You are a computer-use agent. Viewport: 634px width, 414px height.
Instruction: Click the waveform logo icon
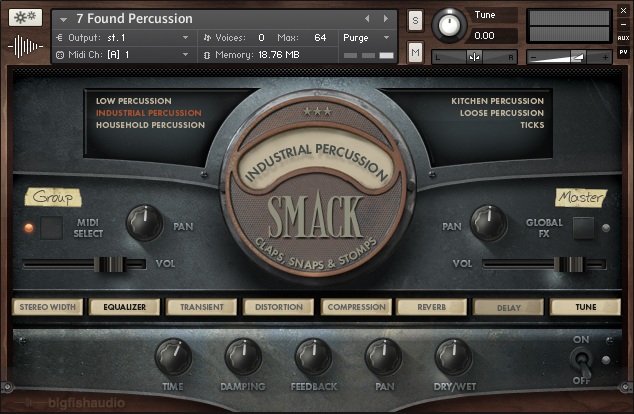[x=25, y=46]
